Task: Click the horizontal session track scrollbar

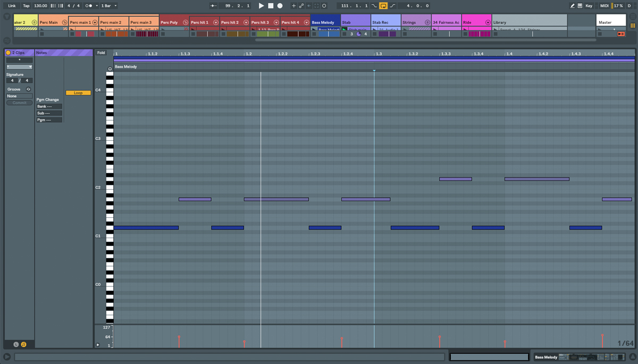Action: click(425, 40)
